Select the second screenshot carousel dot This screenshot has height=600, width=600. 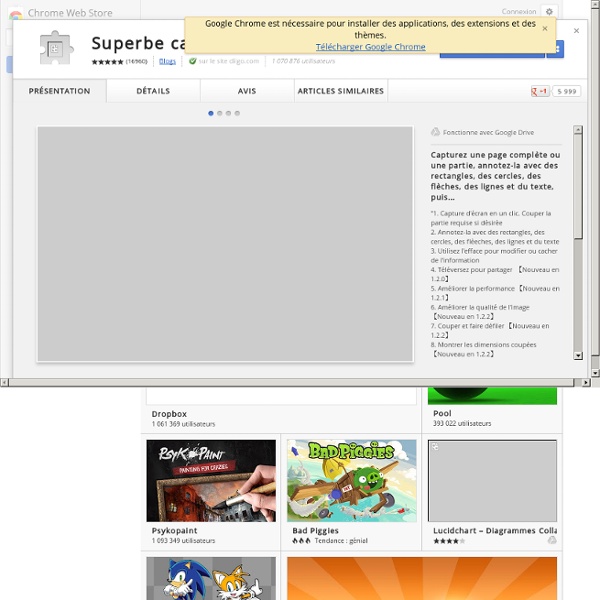tap(220, 113)
